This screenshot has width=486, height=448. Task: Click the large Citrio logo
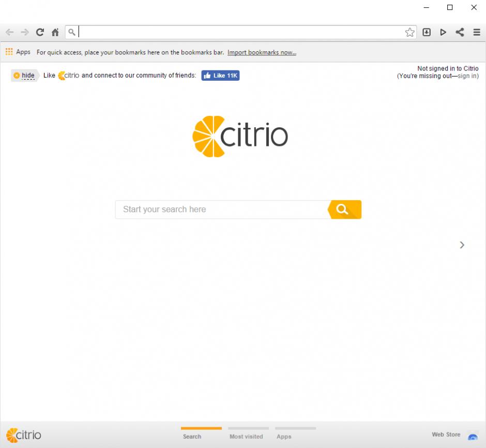[x=240, y=137]
